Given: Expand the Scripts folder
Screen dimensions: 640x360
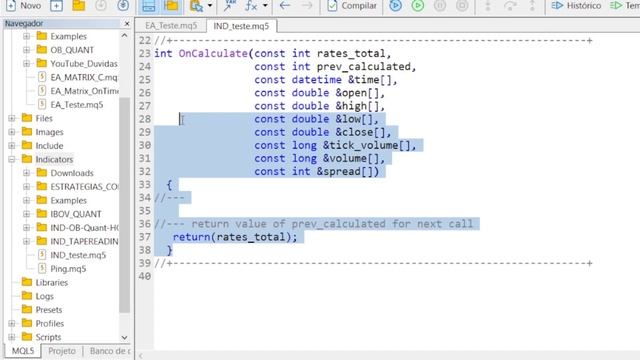Looking at the screenshot, I should [12, 337].
